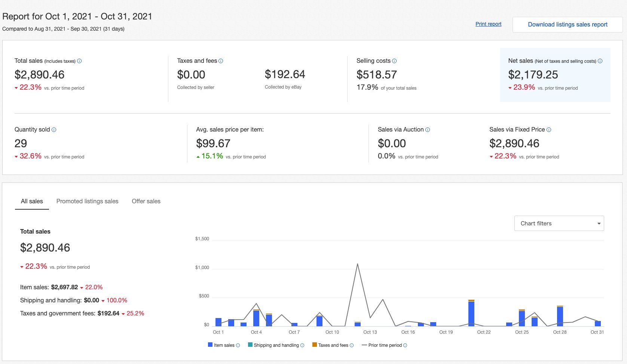Screen dimensions: 627x364
Task: Open info icon next to Total sales
Action: pos(79,61)
